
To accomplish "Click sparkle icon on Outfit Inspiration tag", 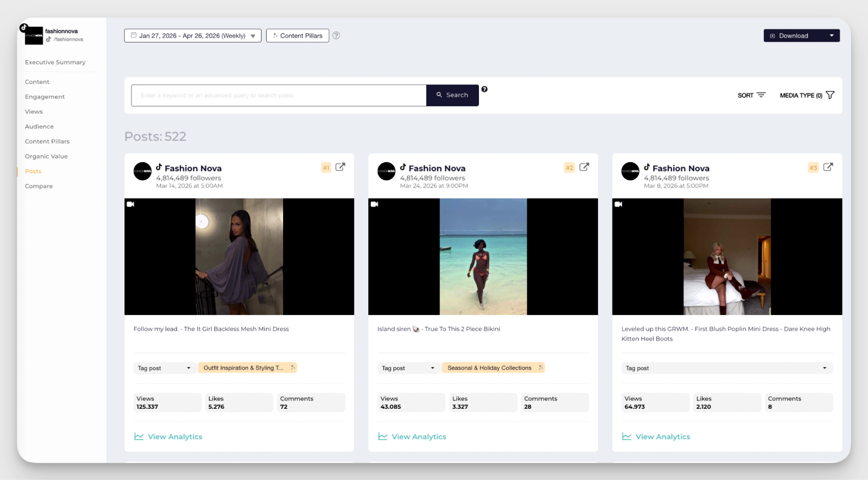I will click(293, 367).
